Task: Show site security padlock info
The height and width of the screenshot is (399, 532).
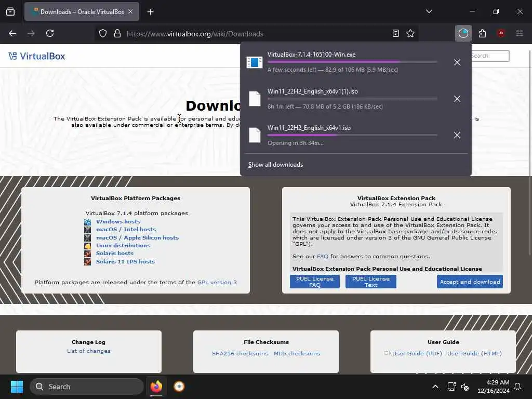Action: click(117, 34)
